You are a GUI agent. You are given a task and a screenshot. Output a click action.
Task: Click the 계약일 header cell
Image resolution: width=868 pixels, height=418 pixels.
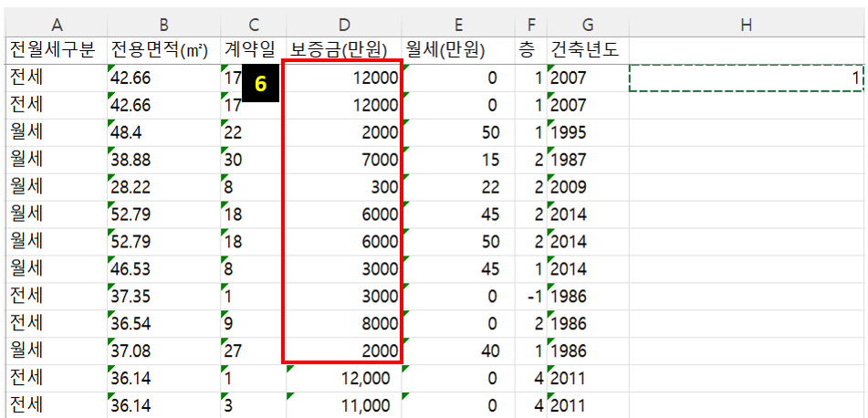(x=253, y=50)
